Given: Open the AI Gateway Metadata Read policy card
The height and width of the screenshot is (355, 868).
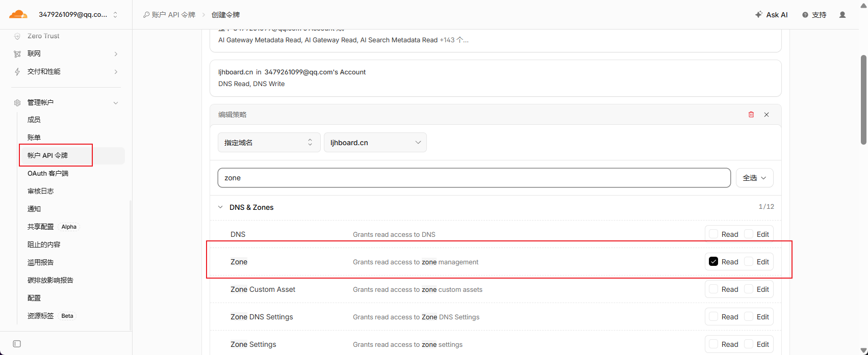Looking at the screenshot, I should point(496,40).
